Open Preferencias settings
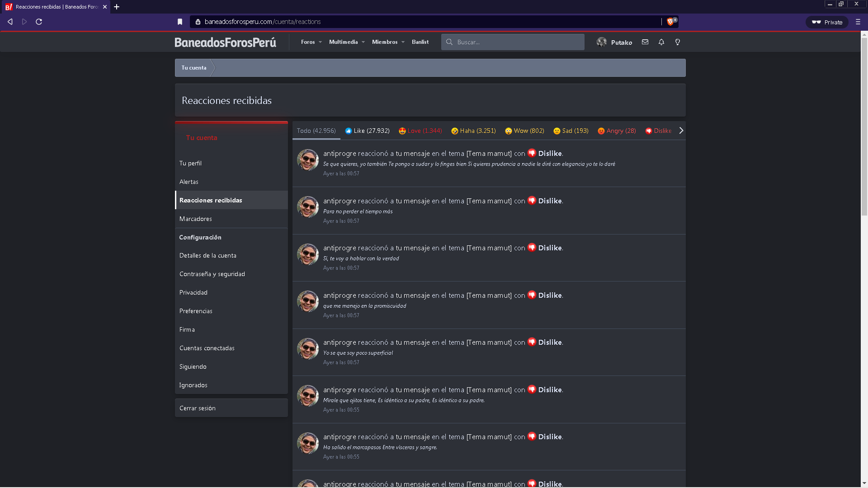868x488 pixels. 231,311
